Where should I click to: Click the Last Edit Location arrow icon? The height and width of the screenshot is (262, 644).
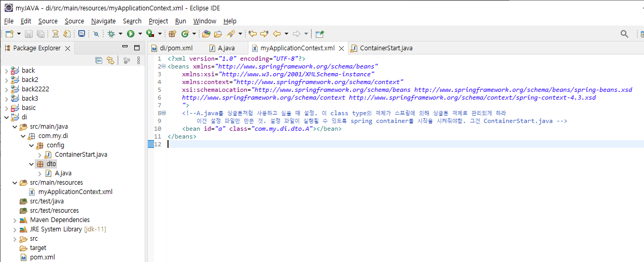253,34
